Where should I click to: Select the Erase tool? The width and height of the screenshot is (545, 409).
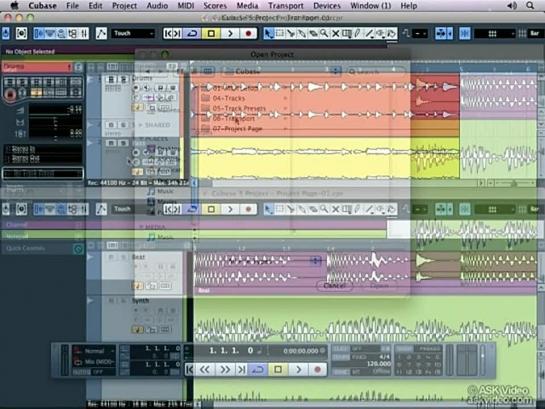click(313, 33)
